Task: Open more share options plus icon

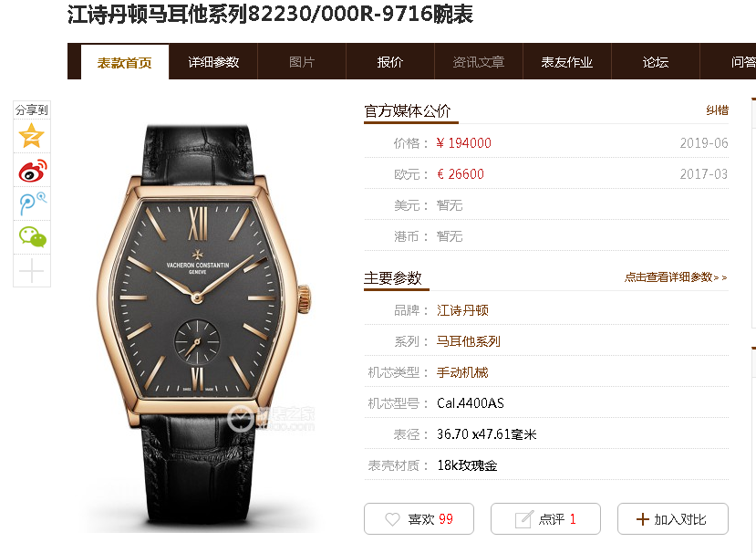Action: coord(31,271)
